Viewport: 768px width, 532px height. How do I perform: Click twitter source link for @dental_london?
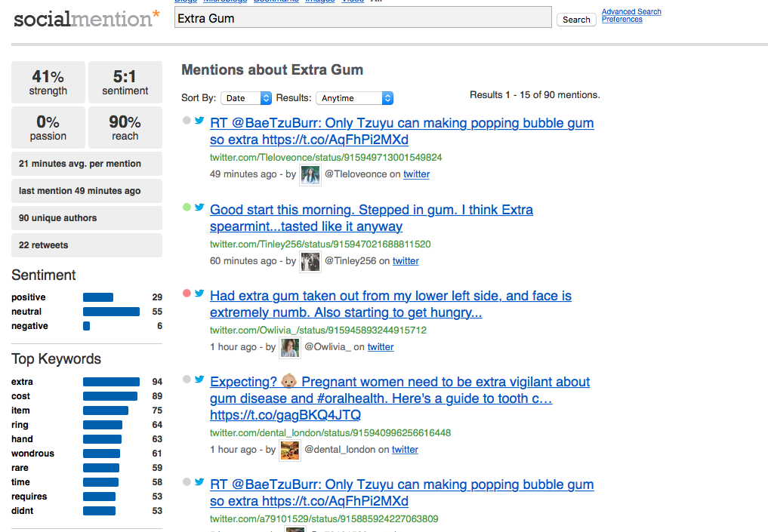point(405,450)
